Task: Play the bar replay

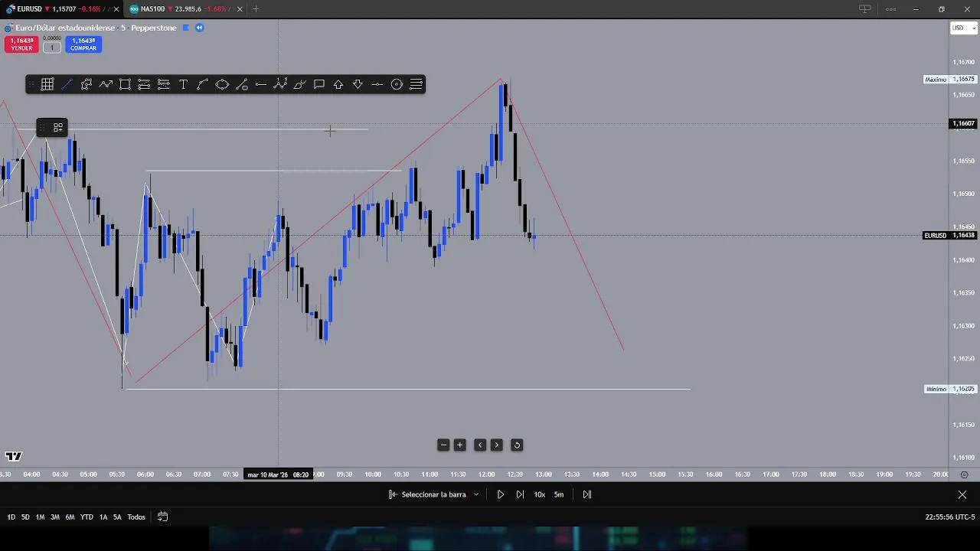Action: (501, 494)
